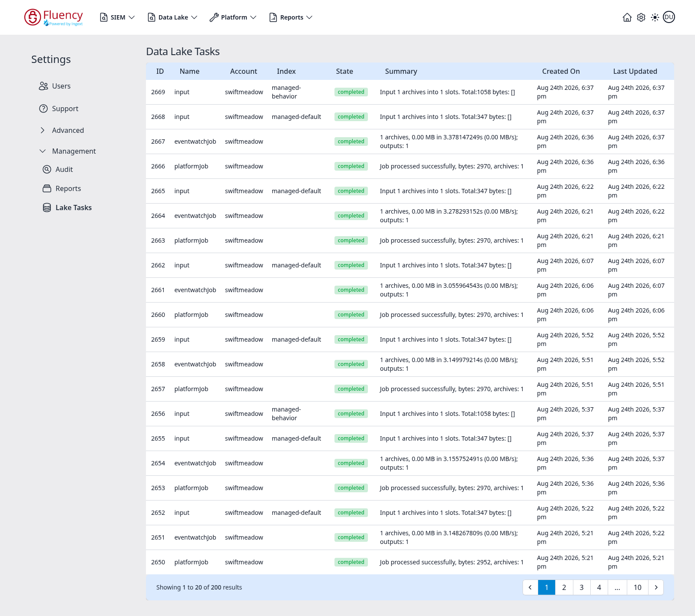This screenshot has width=695, height=616.
Task: Open the Data Lake menu
Action: 173,17
